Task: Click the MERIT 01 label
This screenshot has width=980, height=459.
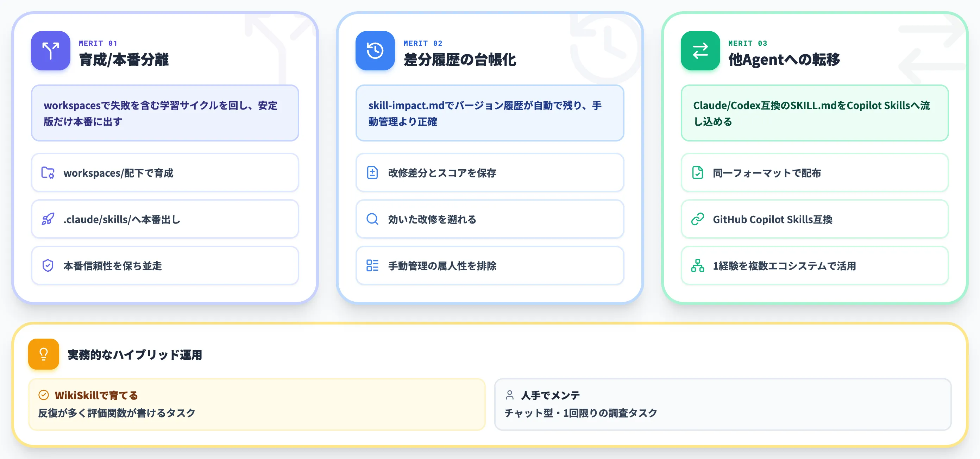Action: (98, 43)
